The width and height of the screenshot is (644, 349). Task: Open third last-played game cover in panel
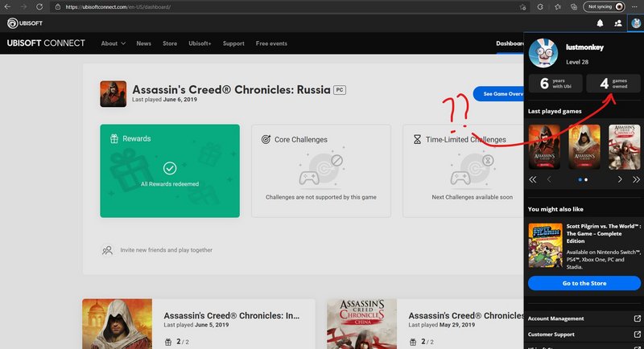(625, 147)
